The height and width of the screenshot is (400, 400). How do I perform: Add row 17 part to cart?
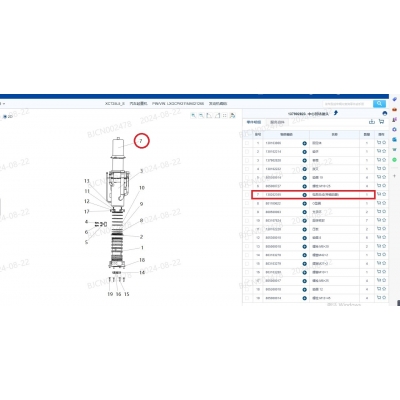click(x=379, y=280)
